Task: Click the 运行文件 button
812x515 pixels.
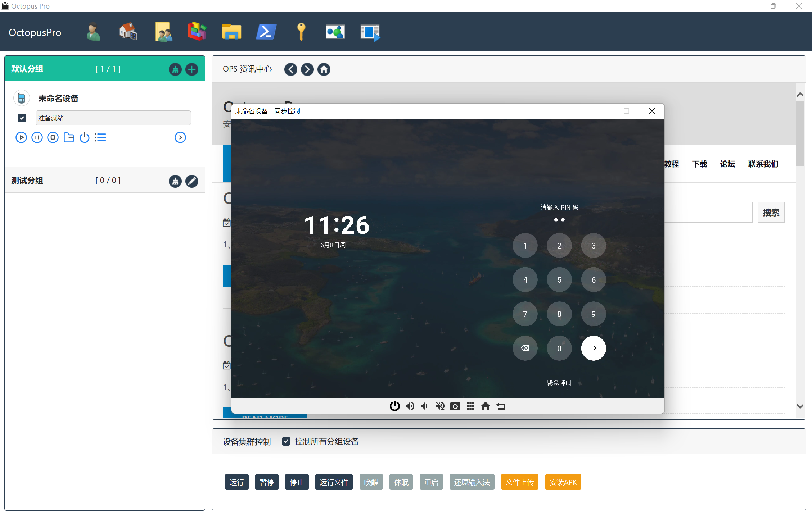Action: point(334,482)
